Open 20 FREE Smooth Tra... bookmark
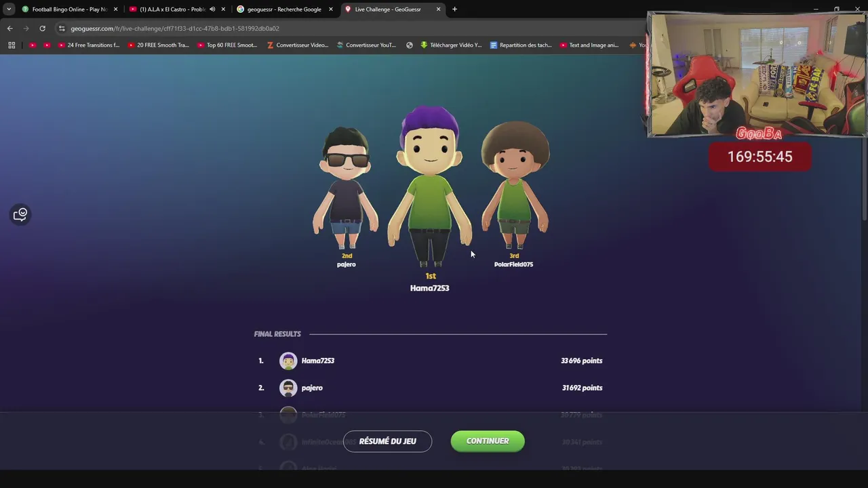Screen dimensions: 868x488 159,45
